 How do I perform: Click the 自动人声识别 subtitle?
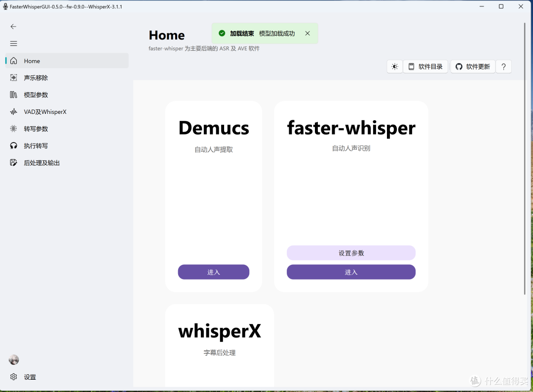[351, 148]
